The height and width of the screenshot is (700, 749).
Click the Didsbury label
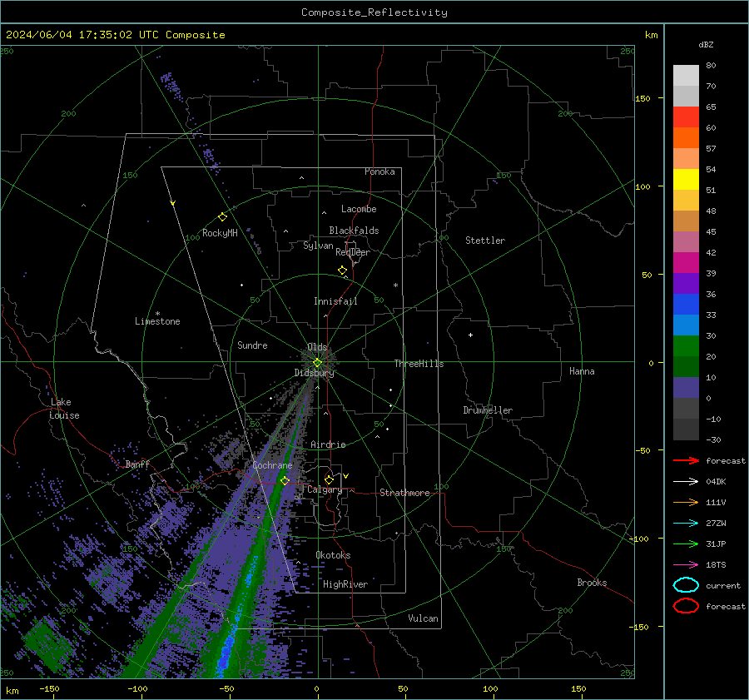(x=314, y=373)
